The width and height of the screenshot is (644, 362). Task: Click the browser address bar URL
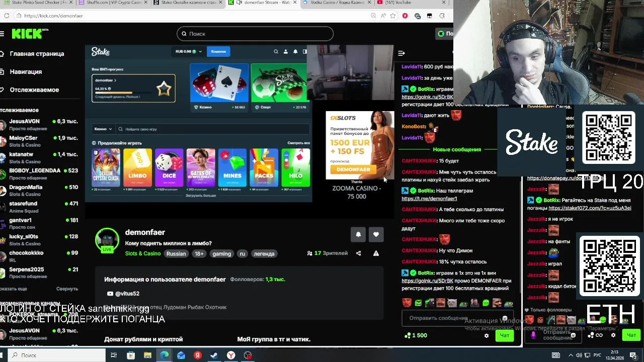[x=53, y=16]
